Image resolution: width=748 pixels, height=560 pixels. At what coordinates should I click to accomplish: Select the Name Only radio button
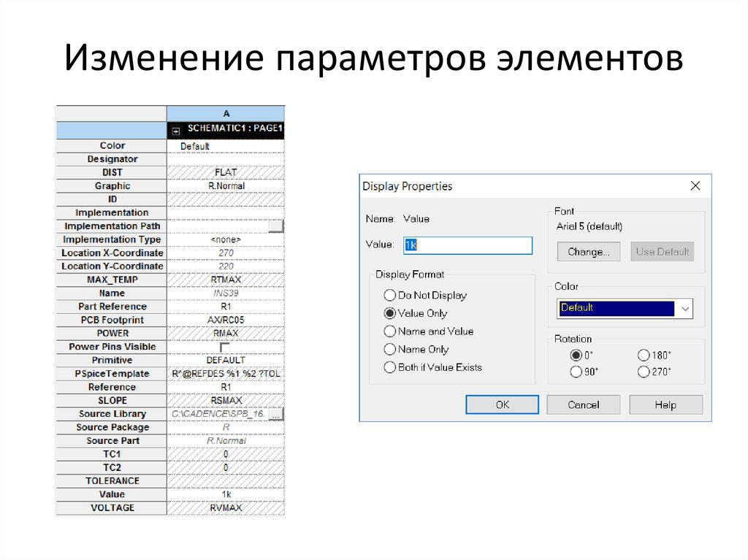(389, 349)
